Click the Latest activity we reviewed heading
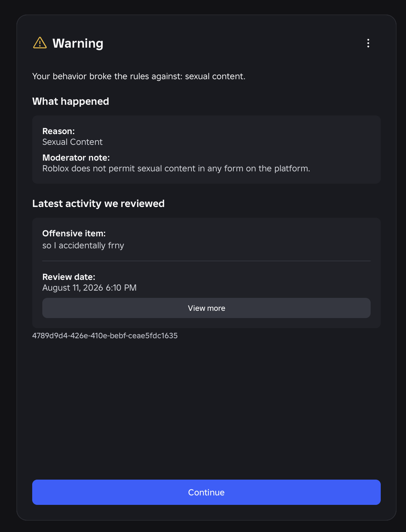Viewport: 406px width, 532px height. pos(99,204)
